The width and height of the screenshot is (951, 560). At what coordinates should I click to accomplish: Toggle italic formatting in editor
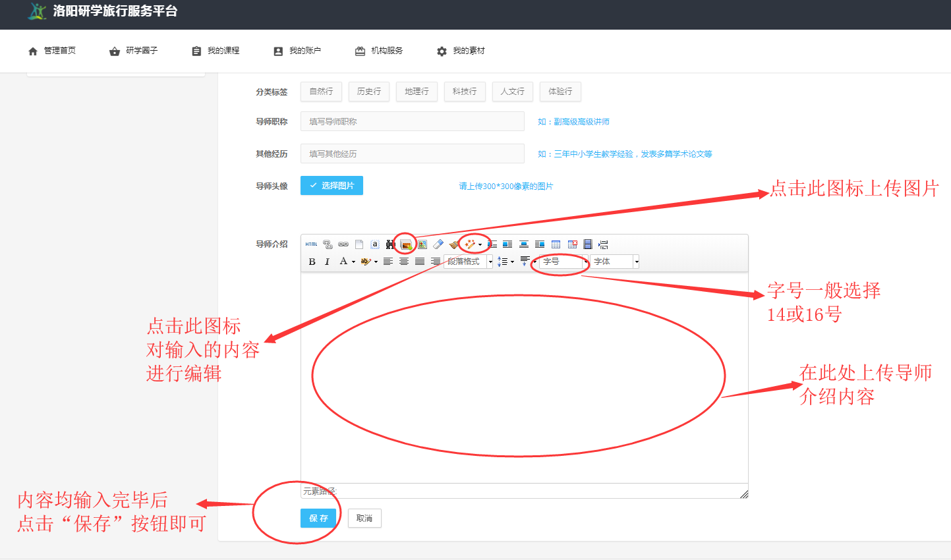327,262
